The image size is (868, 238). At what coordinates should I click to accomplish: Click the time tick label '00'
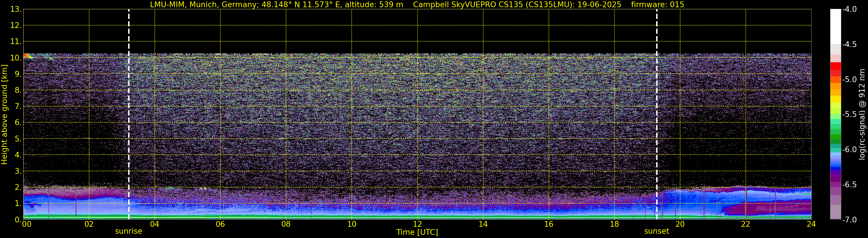26,224
